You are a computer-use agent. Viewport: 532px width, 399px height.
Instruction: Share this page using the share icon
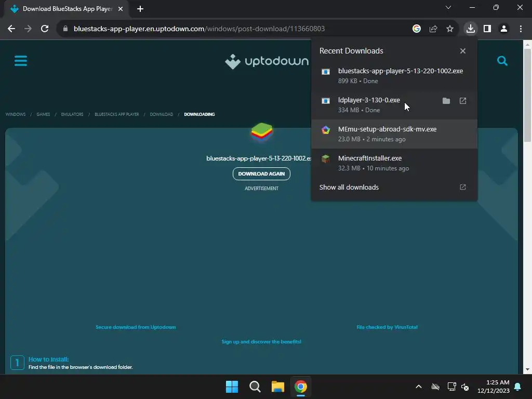(x=433, y=29)
